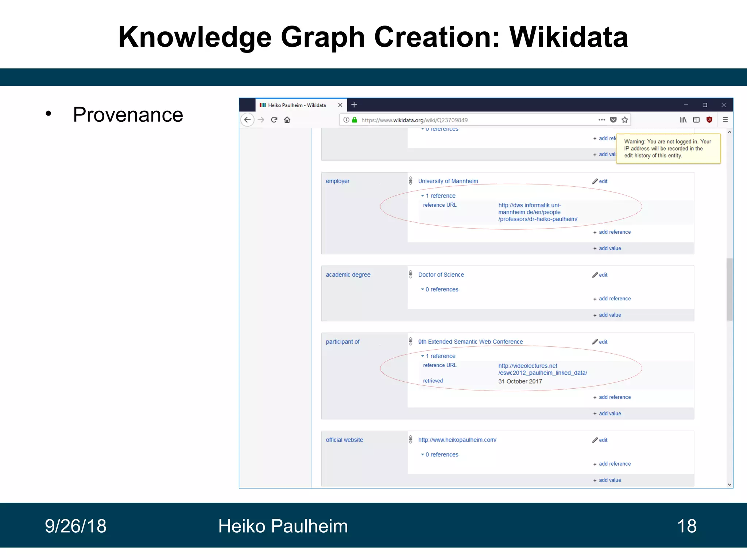
Task: Bookmark this page with the star
Action: coord(625,120)
